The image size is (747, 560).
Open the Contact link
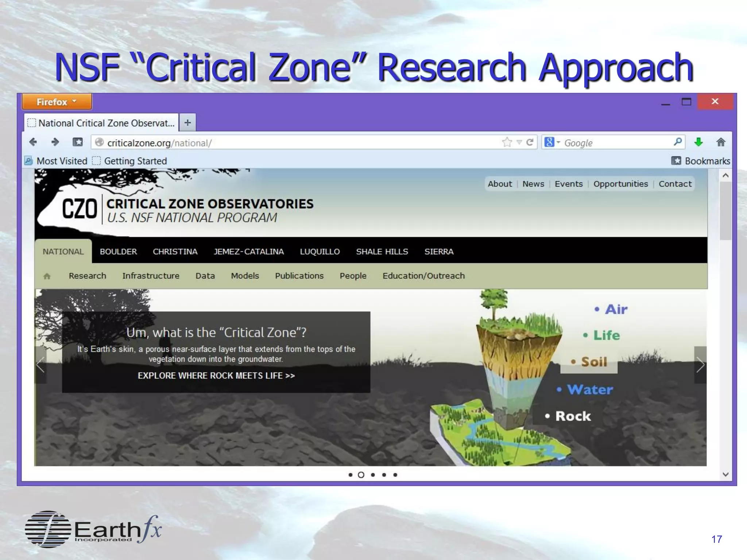[x=675, y=184]
